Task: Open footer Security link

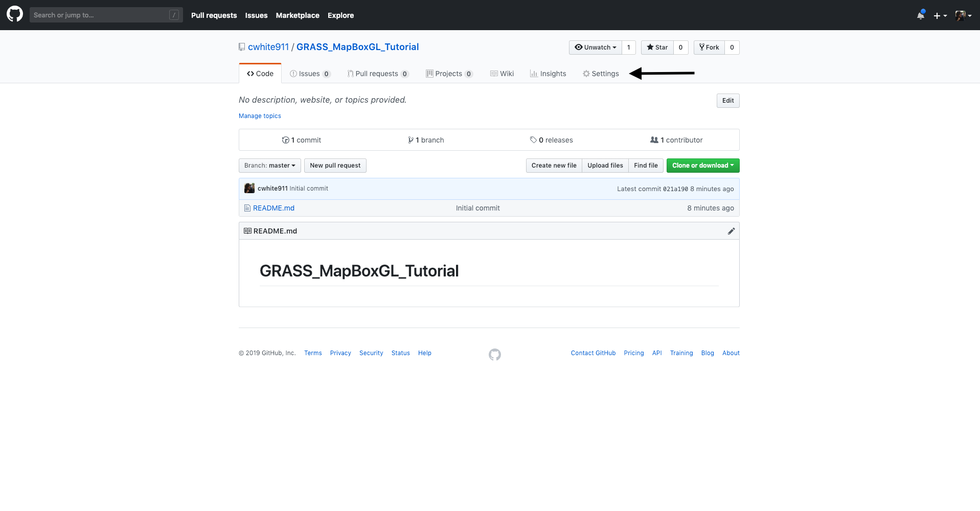Action: [371, 353]
